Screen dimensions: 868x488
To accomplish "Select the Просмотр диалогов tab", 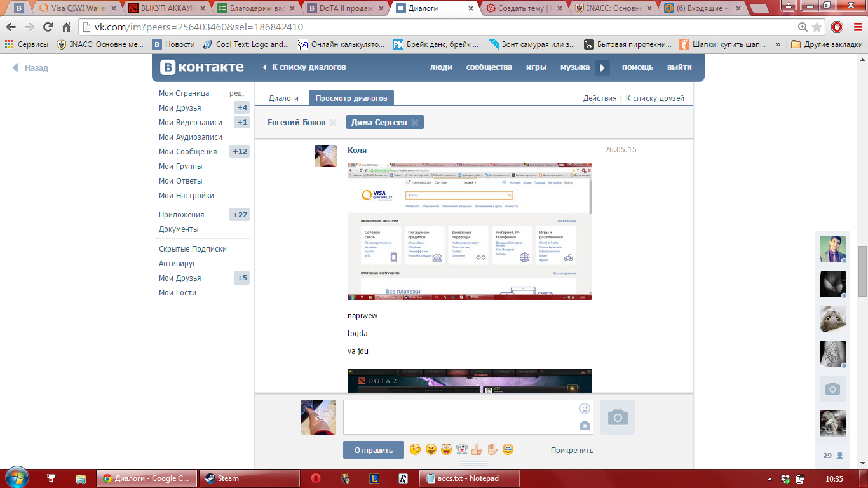I will [351, 98].
